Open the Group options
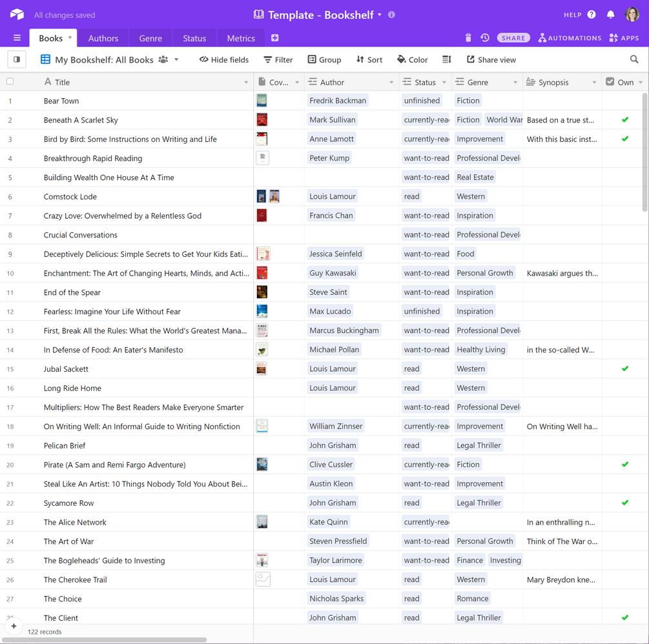 pyautogui.click(x=324, y=59)
